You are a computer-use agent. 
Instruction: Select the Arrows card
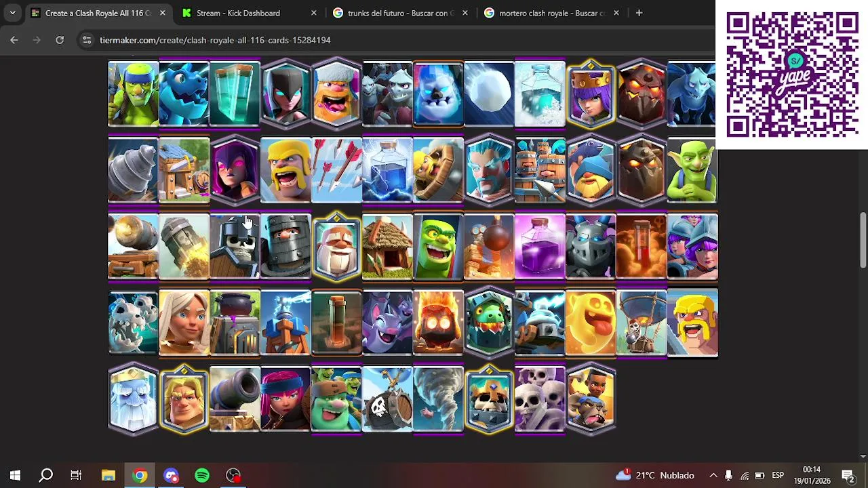click(x=336, y=170)
